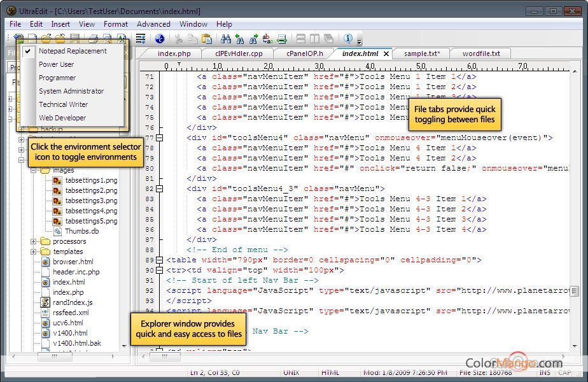Select the System Administrator environment
This screenshot has height=382, width=588.
pos(73,91)
